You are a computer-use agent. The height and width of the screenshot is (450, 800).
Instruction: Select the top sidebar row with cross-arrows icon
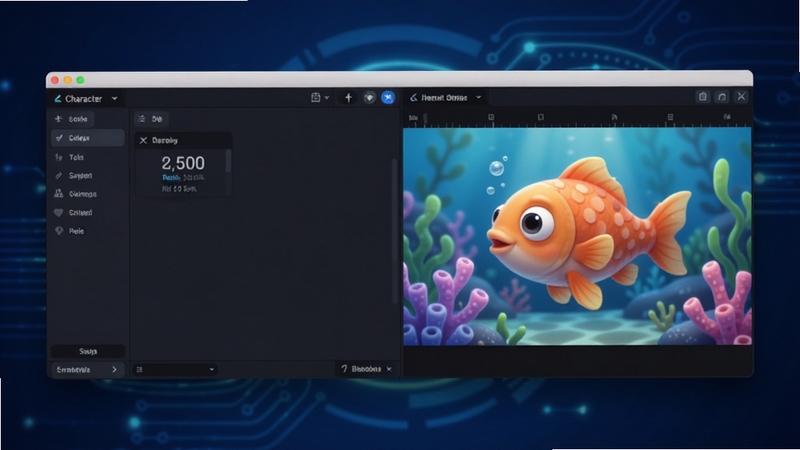coord(72,119)
